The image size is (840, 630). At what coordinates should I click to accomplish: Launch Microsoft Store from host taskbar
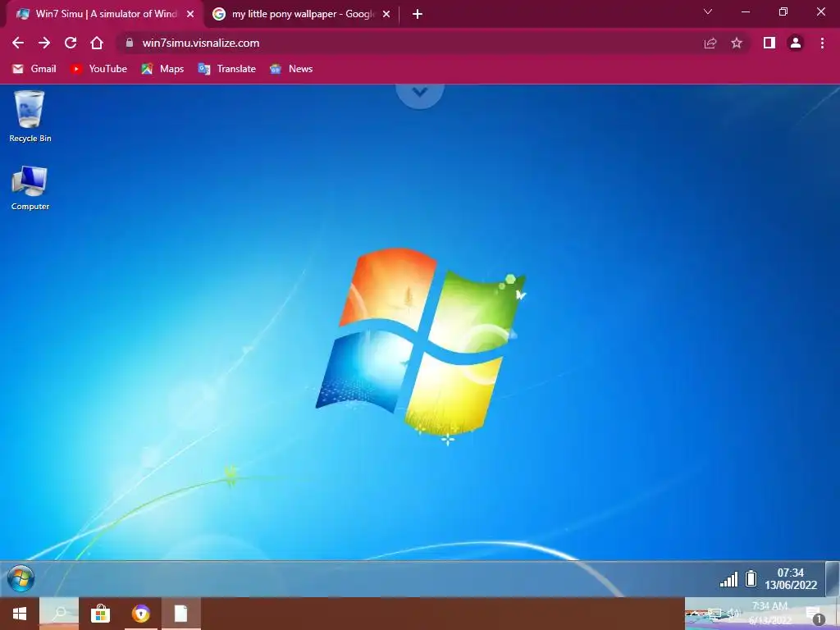click(x=99, y=614)
